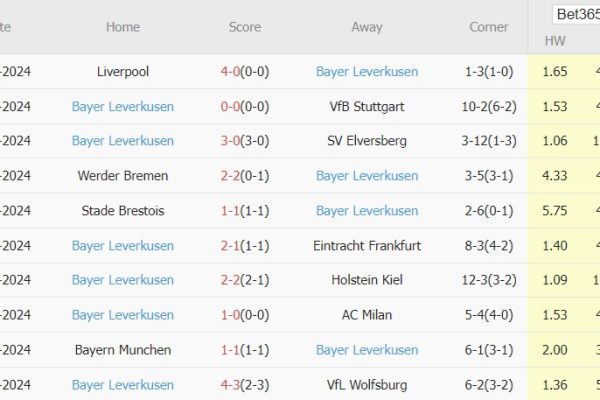The width and height of the screenshot is (600, 400).
Task: Open Holstein Kiel team link
Action: [x=367, y=281]
